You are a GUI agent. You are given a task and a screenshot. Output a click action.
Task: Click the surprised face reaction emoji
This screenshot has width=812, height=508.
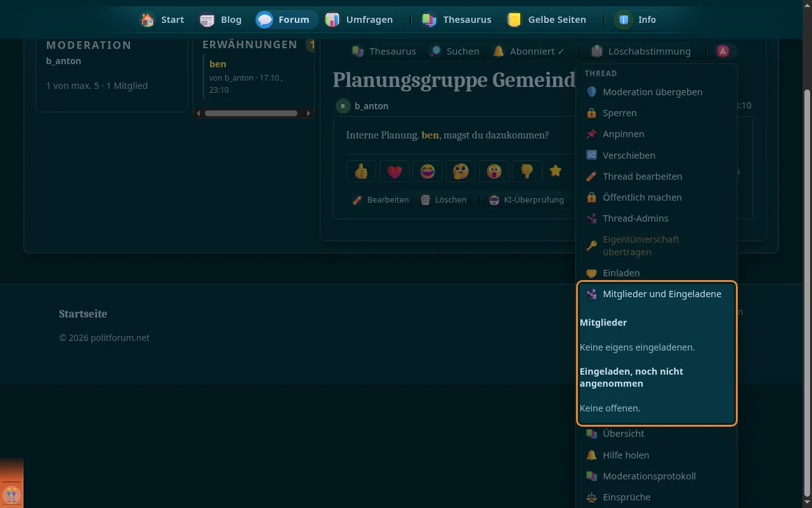(x=494, y=171)
